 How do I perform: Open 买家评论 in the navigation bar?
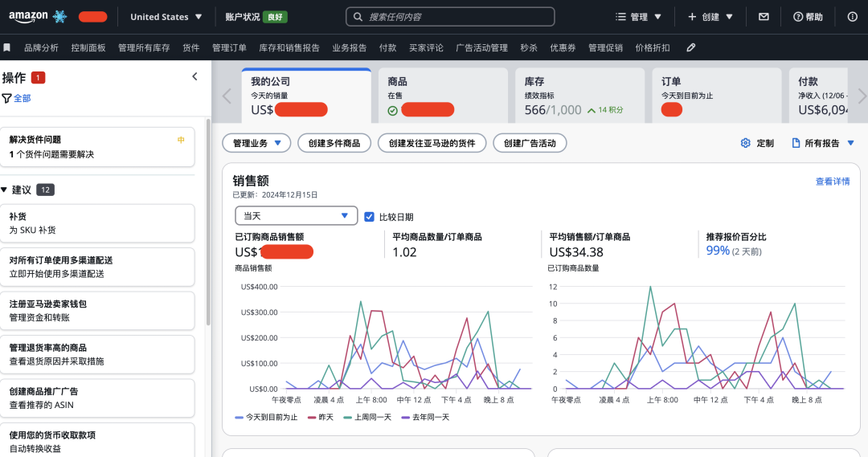(x=426, y=48)
